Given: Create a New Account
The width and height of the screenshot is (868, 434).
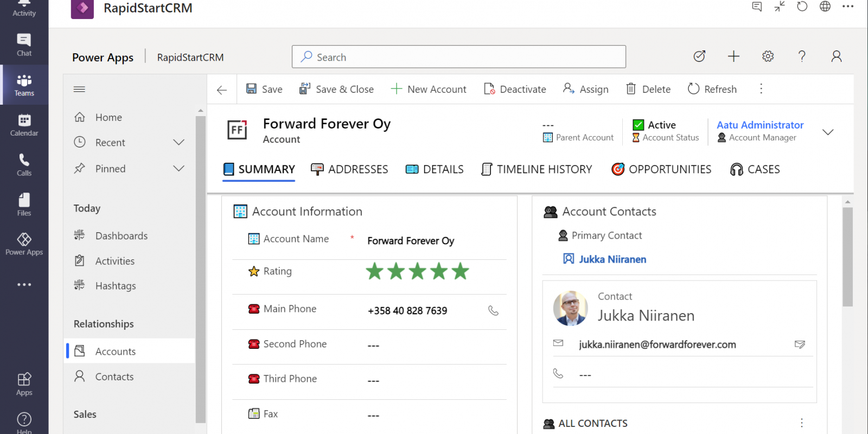Looking at the screenshot, I should pos(429,89).
